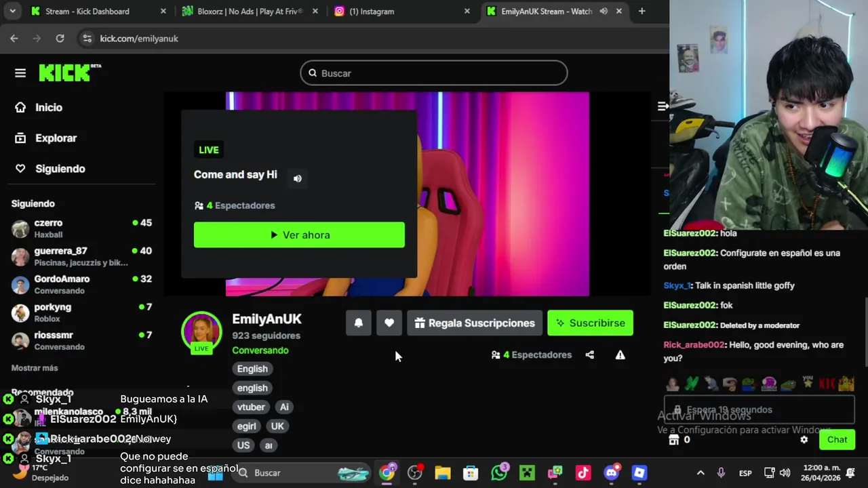Click the chat scrollbar
The image size is (868, 488).
(x=865, y=332)
